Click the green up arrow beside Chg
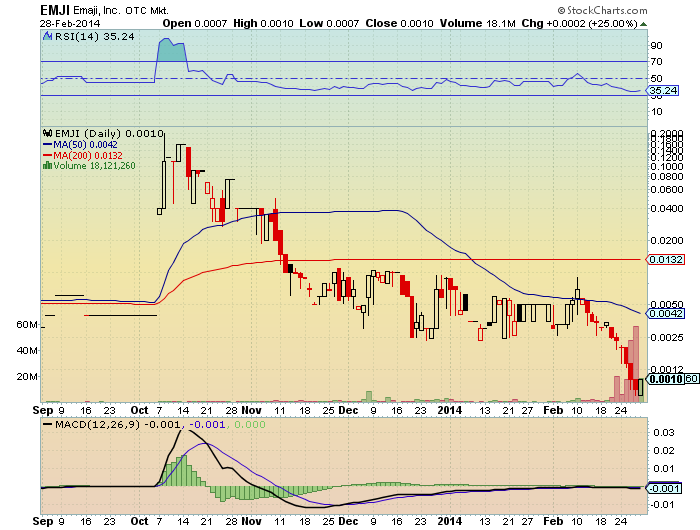The height and width of the screenshot is (530, 700). coord(643,24)
